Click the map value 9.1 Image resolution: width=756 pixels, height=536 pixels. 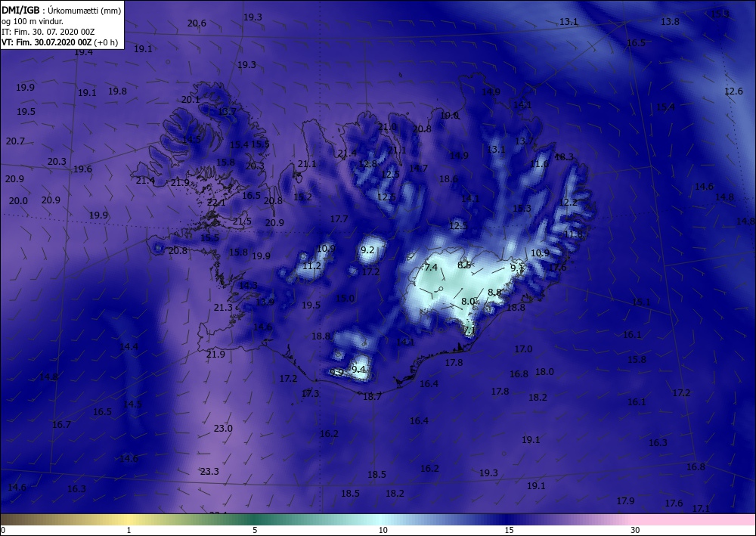pyautogui.click(x=517, y=268)
